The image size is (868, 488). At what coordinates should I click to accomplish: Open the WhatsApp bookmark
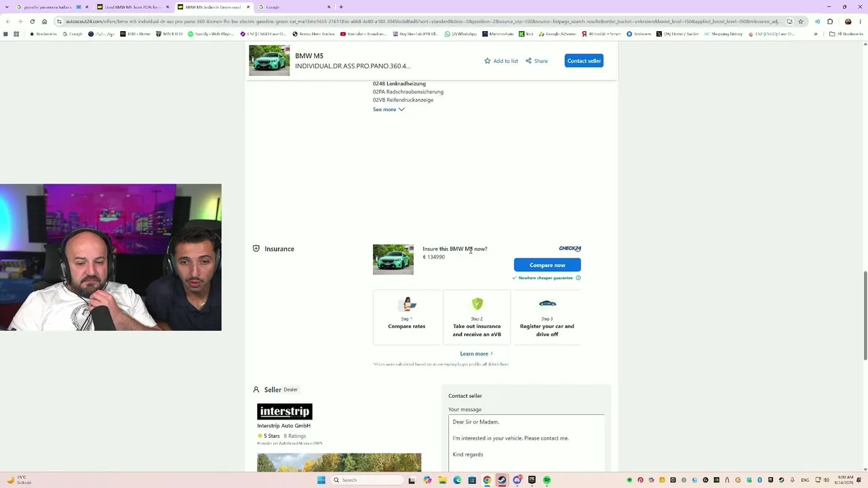click(x=461, y=34)
